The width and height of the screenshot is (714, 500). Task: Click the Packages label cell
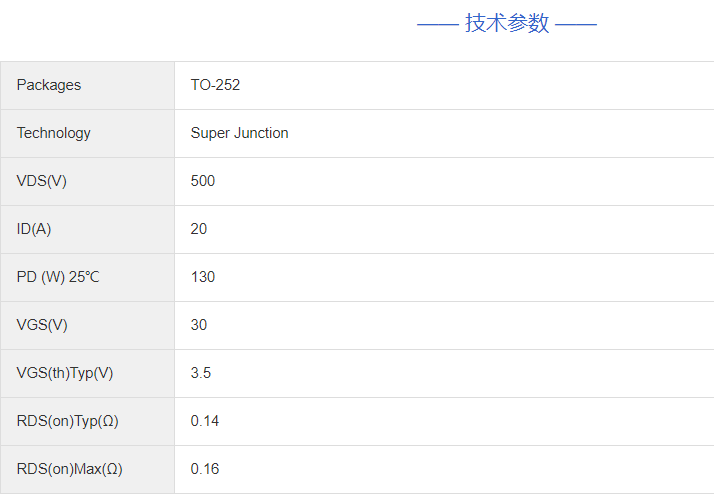49,85
